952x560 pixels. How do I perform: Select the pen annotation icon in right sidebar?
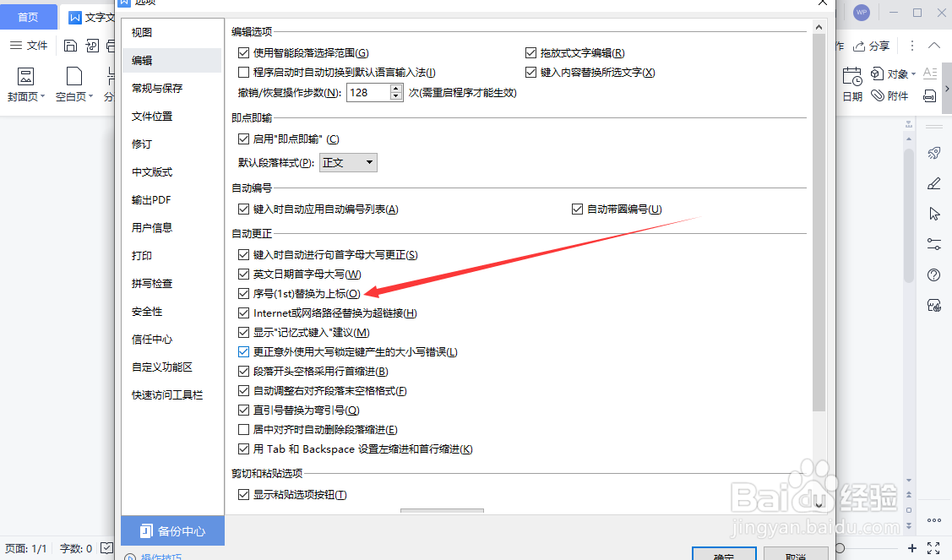pyautogui.click(x=933, y=183)
